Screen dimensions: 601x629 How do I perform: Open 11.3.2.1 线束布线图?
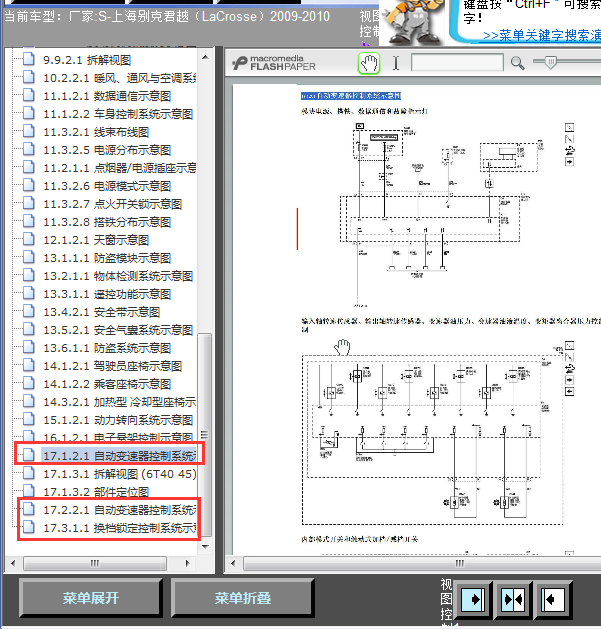click(x=96, y=132)
